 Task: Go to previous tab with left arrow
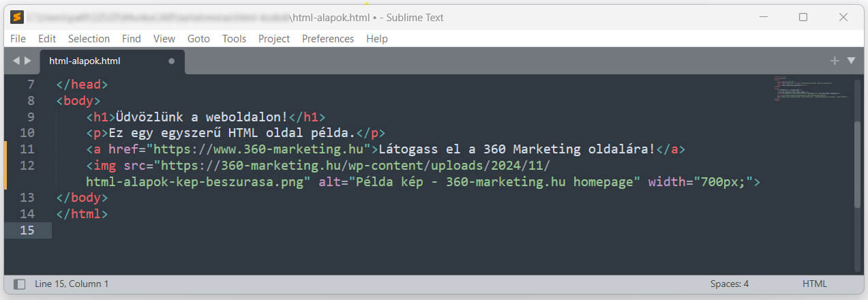[16, 61]
